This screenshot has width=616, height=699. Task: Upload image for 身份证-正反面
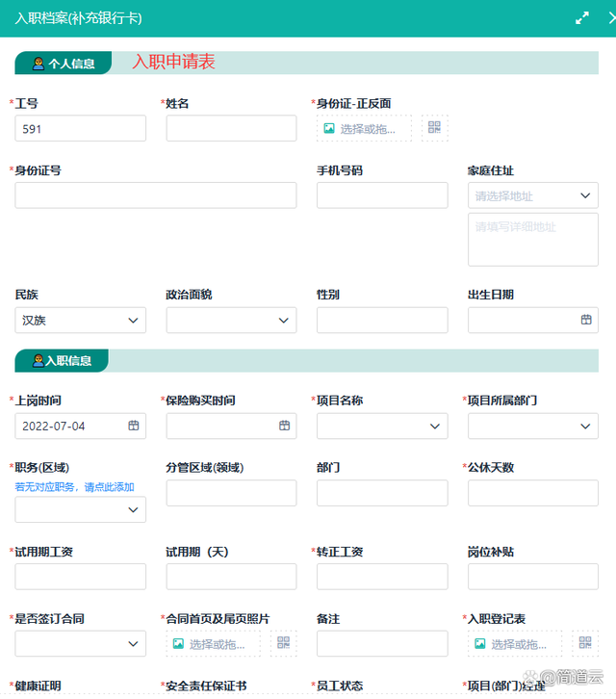coord(364,128)
